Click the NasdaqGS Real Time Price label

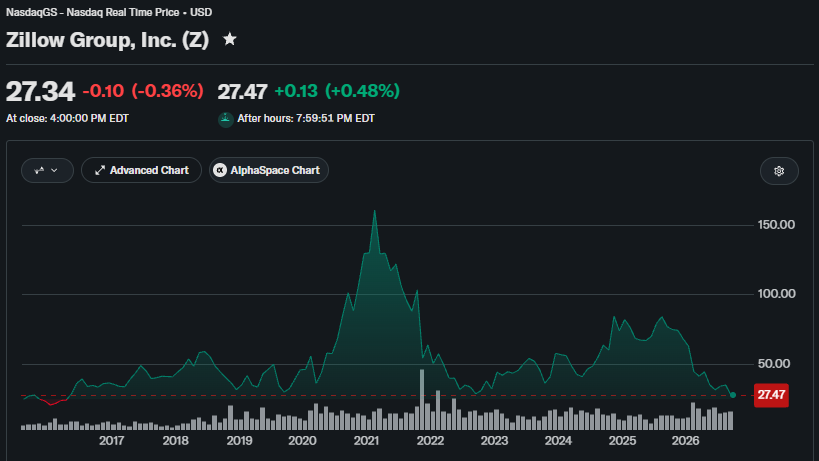[x=109, y=12]
